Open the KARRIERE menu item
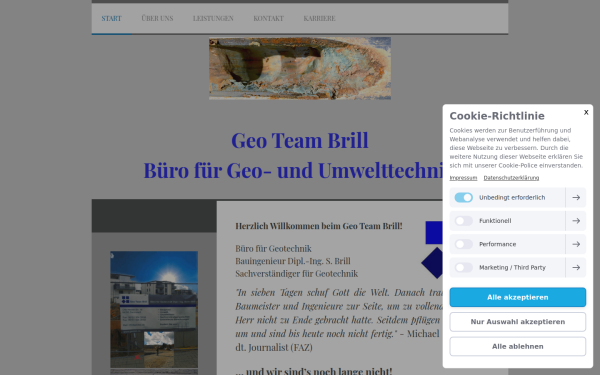600x375 pixels. (320, 18)
